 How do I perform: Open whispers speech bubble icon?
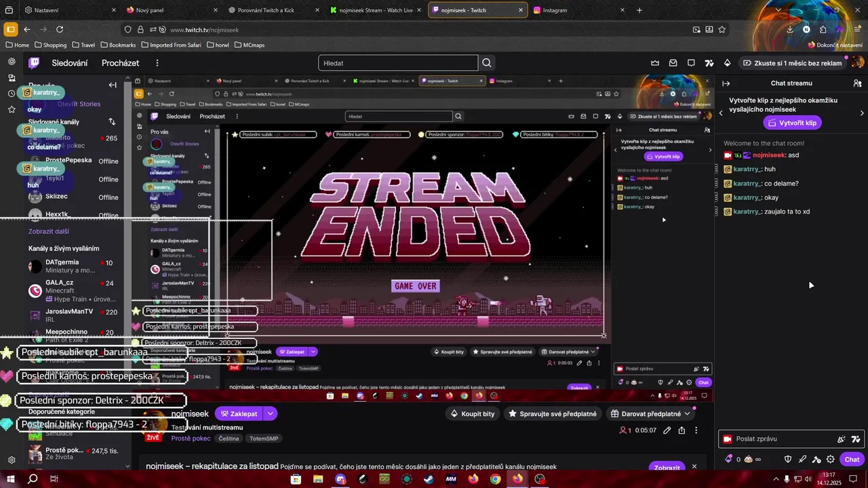tap(691, 63)
